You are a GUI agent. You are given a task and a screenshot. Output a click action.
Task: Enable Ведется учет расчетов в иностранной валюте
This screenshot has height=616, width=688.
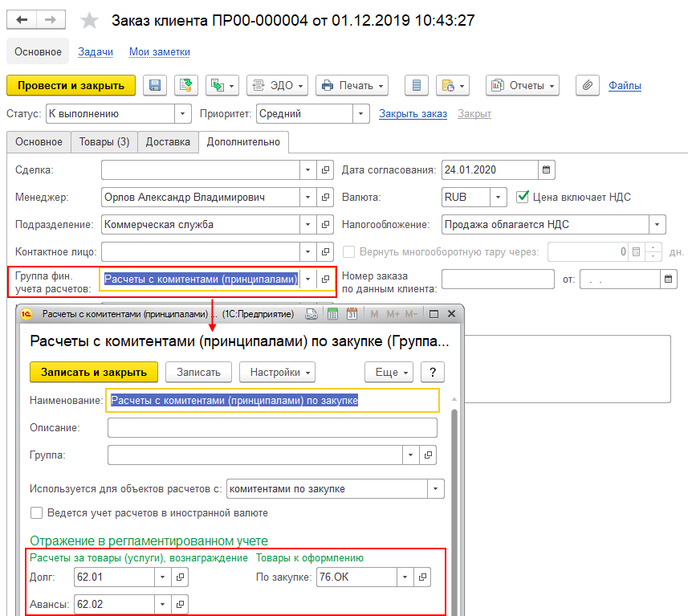(x=36, y=513)
